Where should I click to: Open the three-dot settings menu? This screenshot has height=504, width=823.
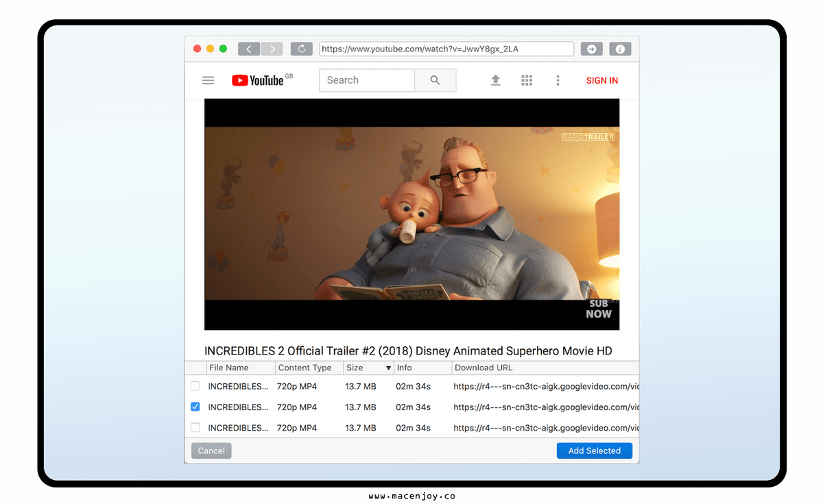click(558, 80)
